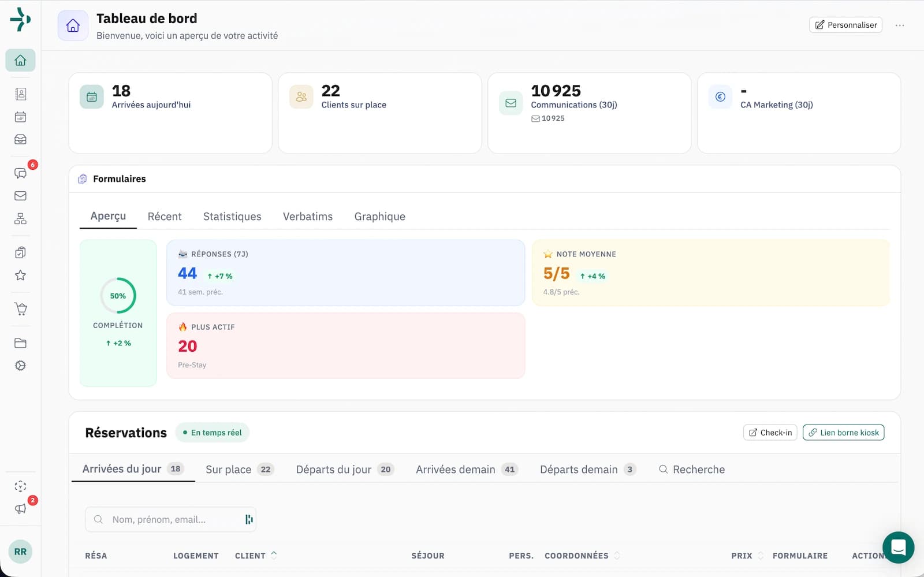Open the settings gear in sidebar

(x=20, y=366)
